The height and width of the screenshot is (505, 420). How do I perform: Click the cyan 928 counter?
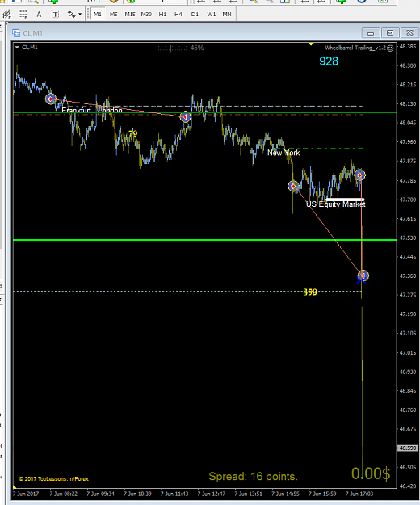point(329,61)
